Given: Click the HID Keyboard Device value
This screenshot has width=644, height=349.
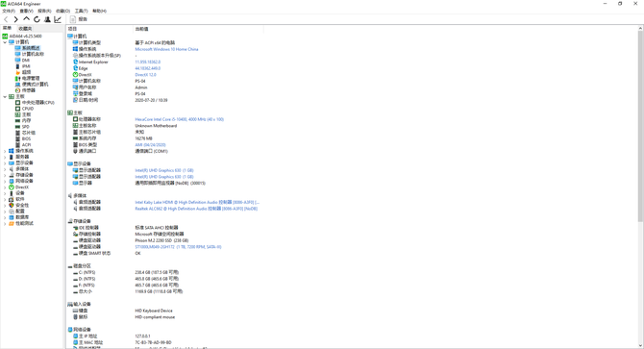Looking at the screenshot, I should [x=154, y=311].
